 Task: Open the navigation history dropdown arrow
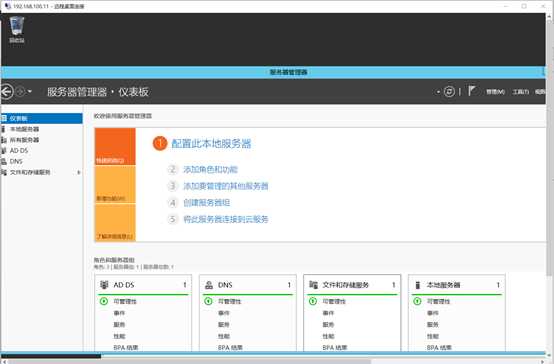(x=30, y=92)
